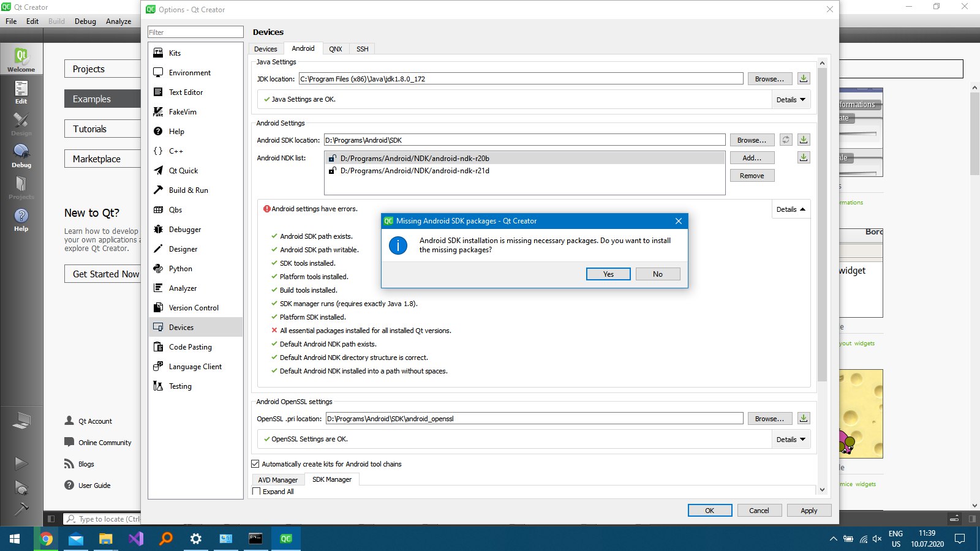Open Text Editor options
The image size is (980, 551).
[195, 92]
